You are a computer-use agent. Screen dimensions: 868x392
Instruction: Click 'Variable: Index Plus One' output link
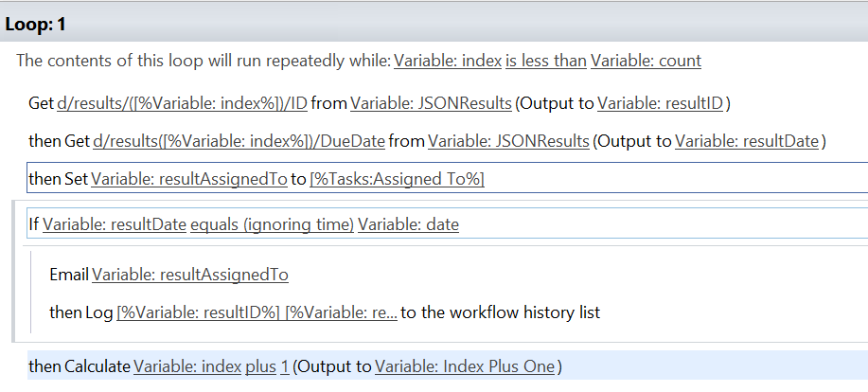click(x=464, y=366)
